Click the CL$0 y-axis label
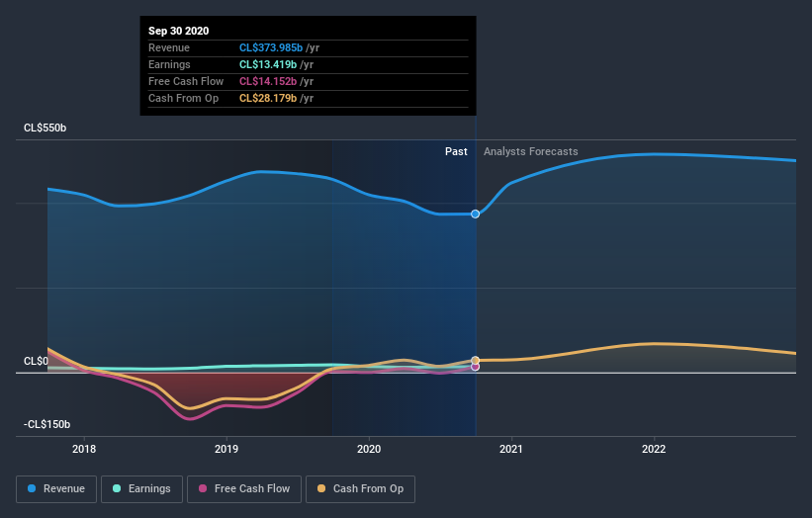812x518 pixels. [x=36, y=361]
